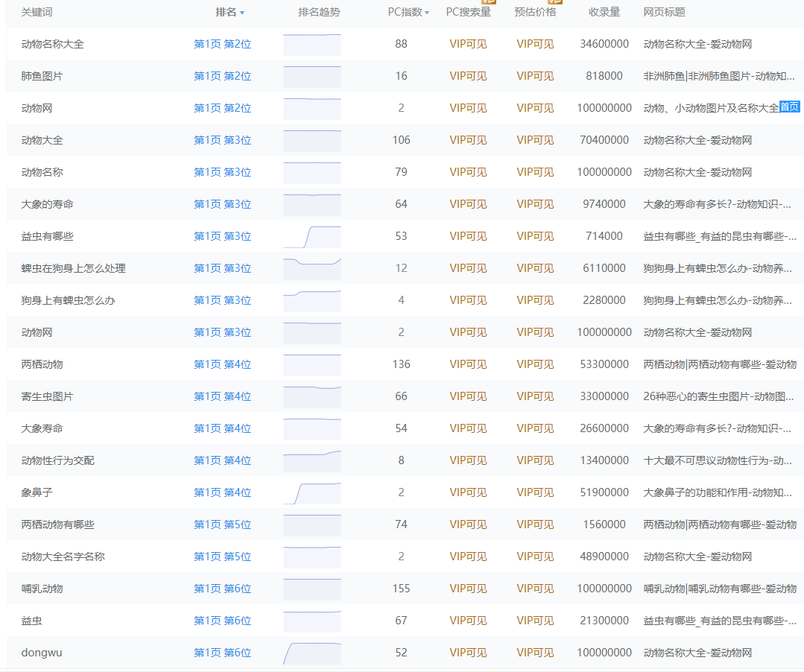Open page title 哺乳动物|哺乳动物有哪些-爱动物
The image size is (804, 672).
pyautogui.click(x=720, y=589)
